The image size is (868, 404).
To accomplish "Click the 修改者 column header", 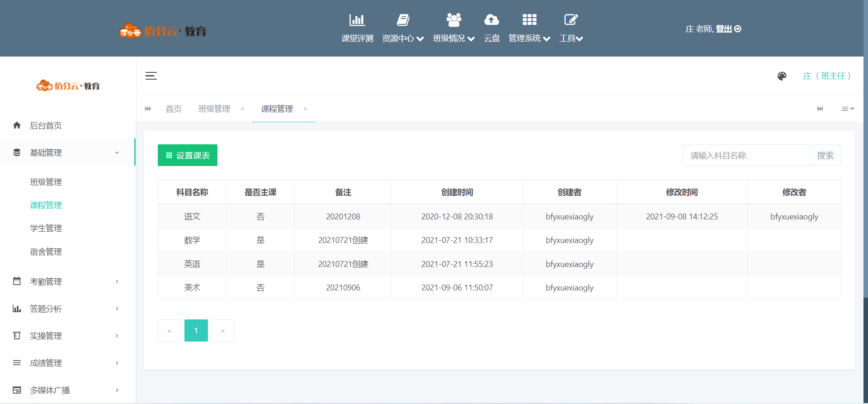I will tap(794, 192).
